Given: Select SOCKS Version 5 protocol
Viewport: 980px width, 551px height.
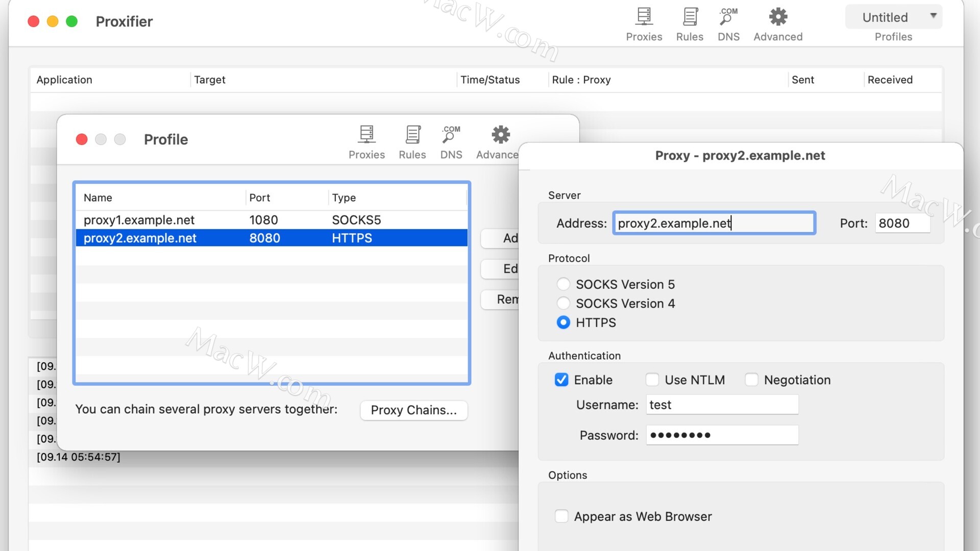Looking at the screenshot, I should click(x=563, y=284).
